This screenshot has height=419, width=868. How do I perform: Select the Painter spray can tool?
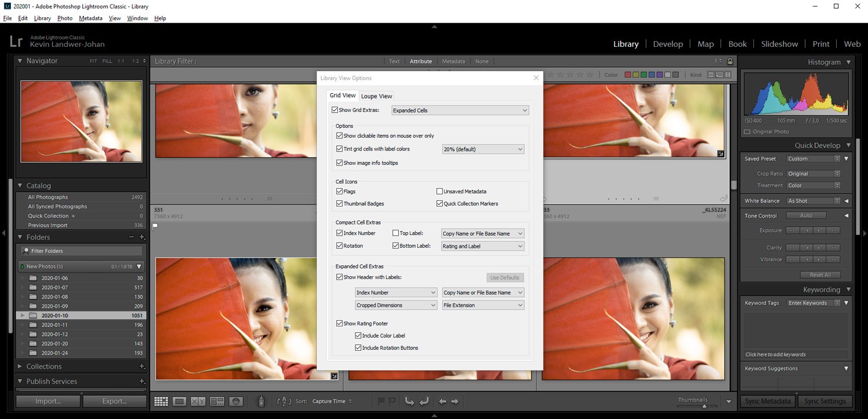click(x=261, y=401)
